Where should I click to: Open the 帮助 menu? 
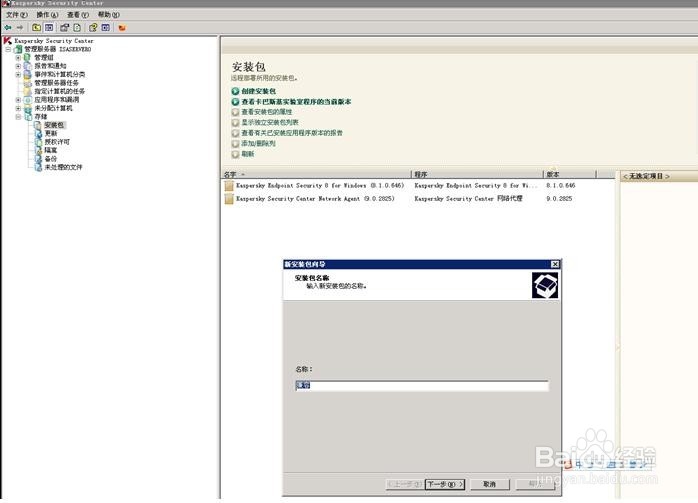point(109,15)
